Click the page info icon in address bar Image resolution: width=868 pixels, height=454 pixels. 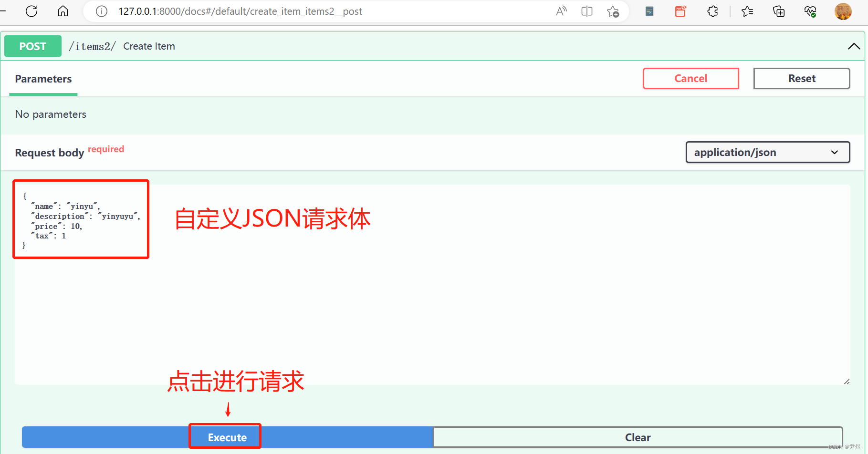pos(101,11)
